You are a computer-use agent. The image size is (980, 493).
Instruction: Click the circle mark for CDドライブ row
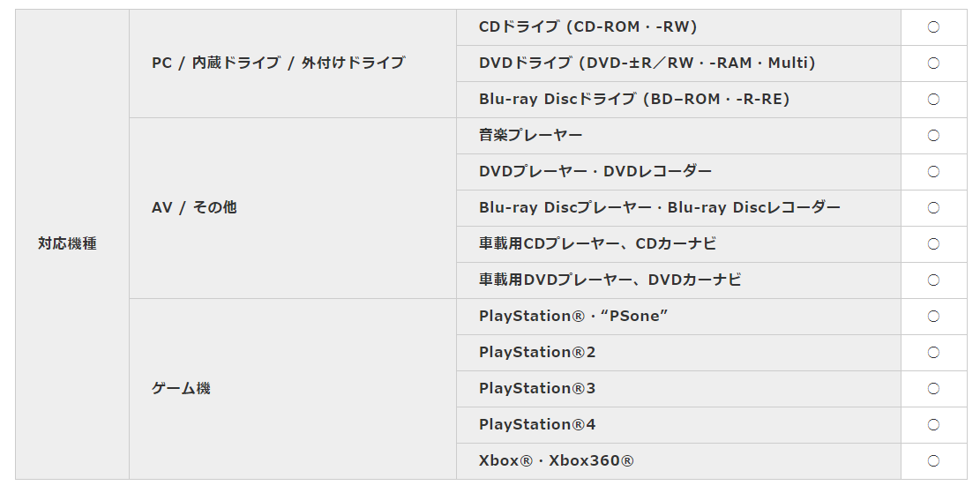pyautogui.click(x=933, y=26)
